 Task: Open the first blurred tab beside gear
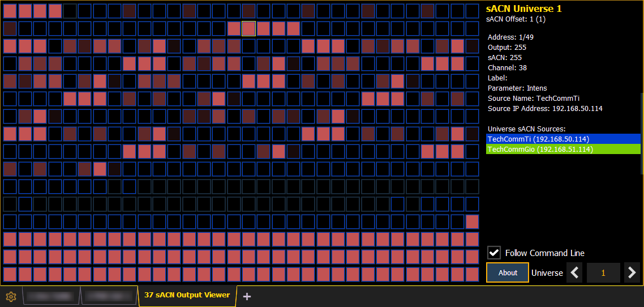click(x=51, y=296)
